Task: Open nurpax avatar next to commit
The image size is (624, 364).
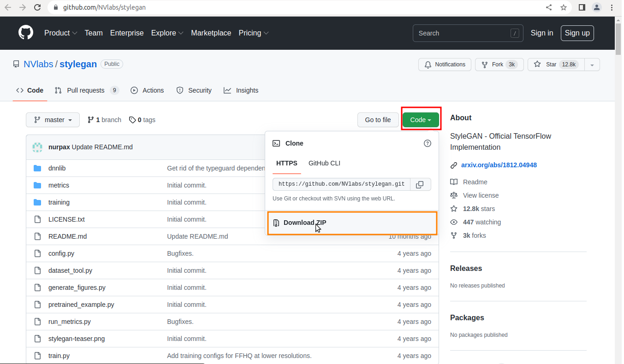Action: pos(37,147)
